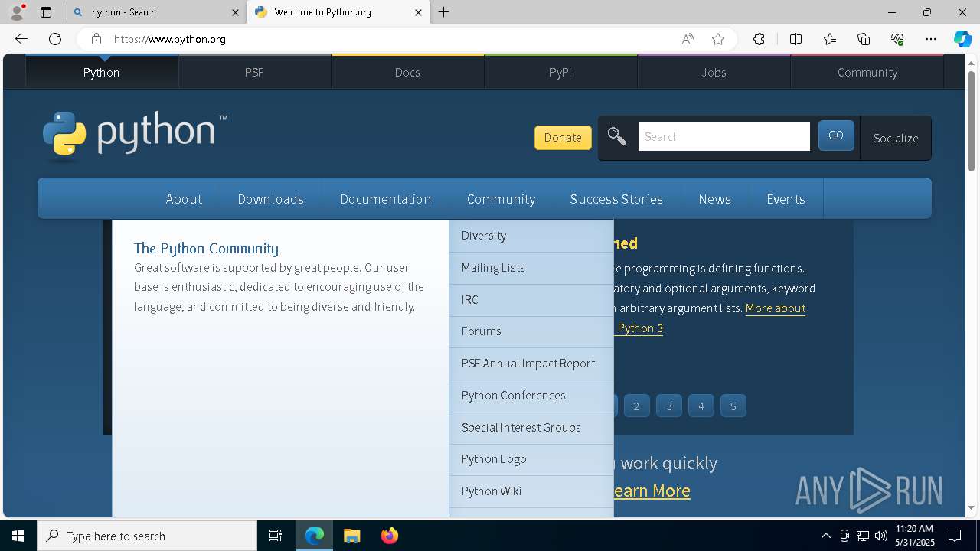Select the Docs top-bar tab
The width and height of the screenshot is (980, 551).
[x=407, y=72]
